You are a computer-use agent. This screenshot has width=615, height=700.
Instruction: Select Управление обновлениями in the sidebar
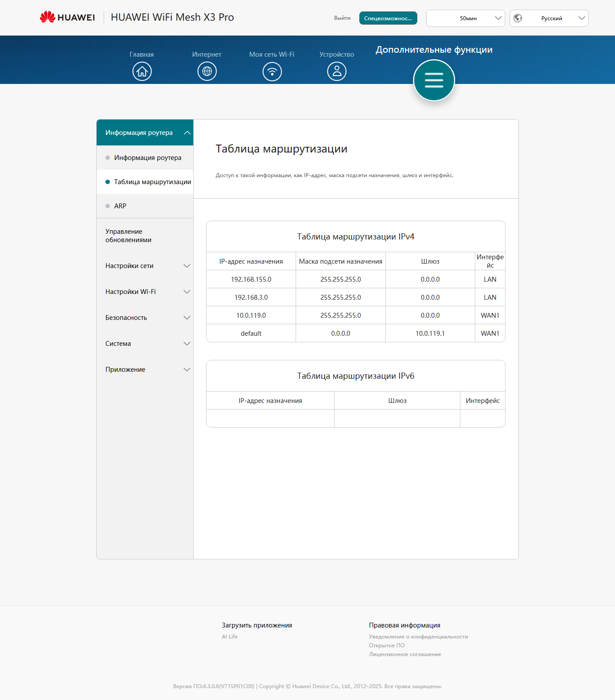(128, 236)
